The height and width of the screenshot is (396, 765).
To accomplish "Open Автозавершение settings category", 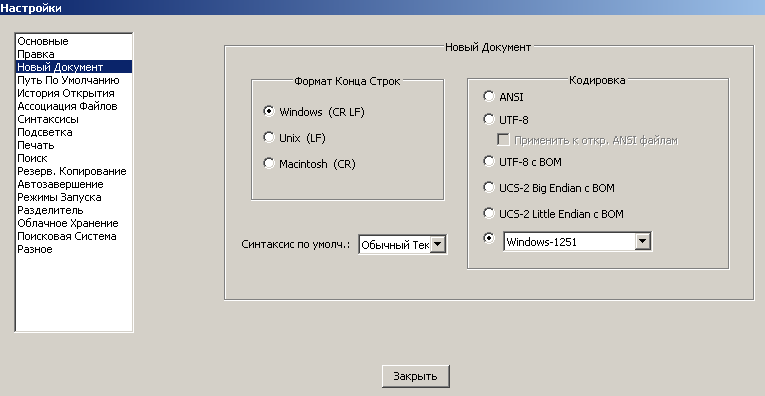I will point(74,184).
